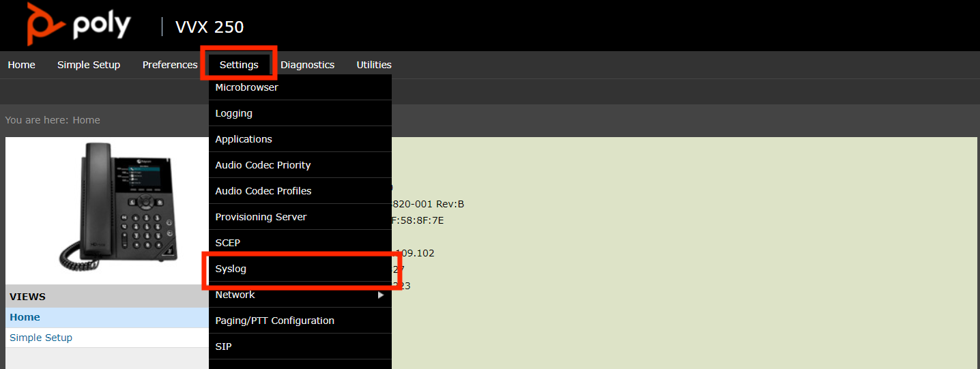Open Audio Codec Profiles settings
This screenshot has width=980, height=369.
pos(300,191)
